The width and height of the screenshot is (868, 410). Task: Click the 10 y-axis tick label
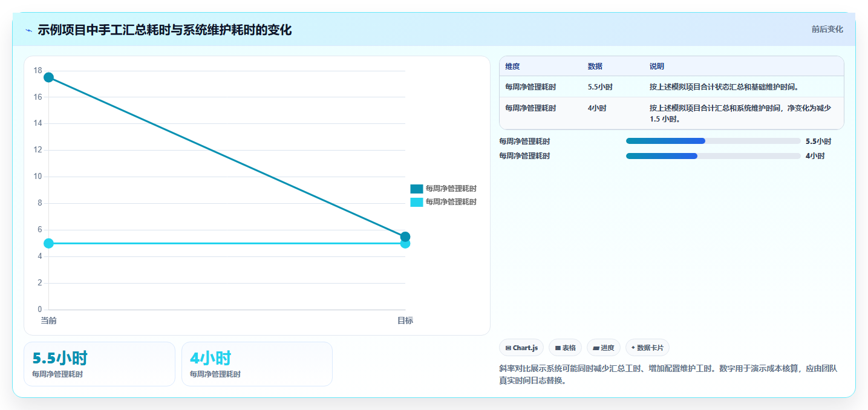pos(38,177)
